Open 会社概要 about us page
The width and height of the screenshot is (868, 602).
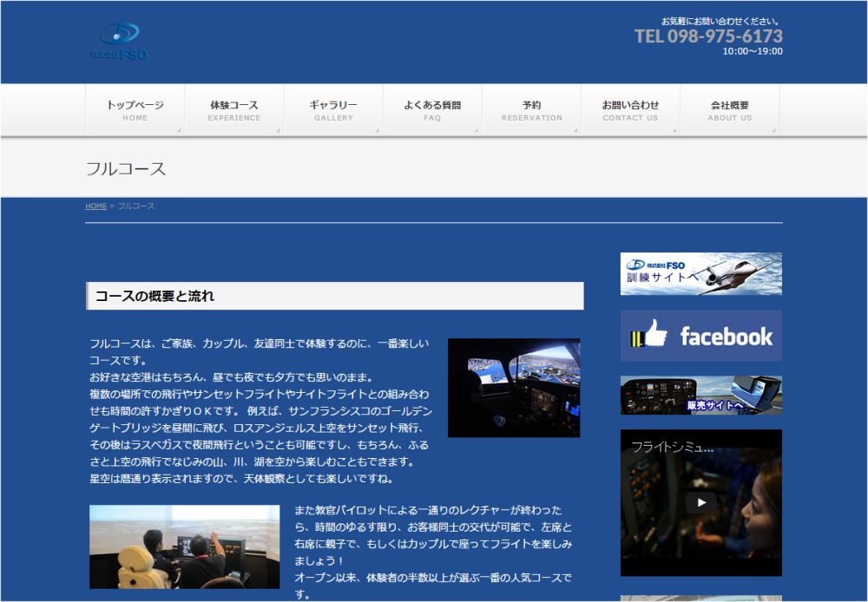(x=729, y=110)
